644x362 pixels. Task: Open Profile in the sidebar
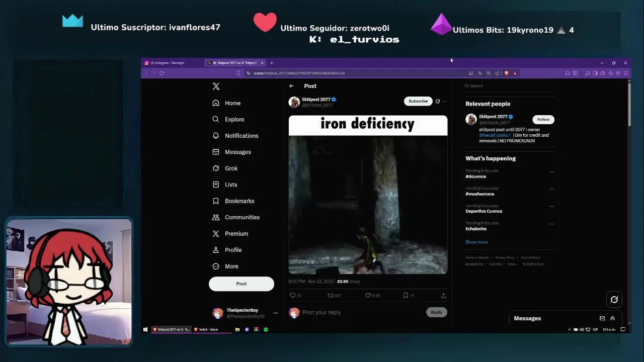coord(227,250)
